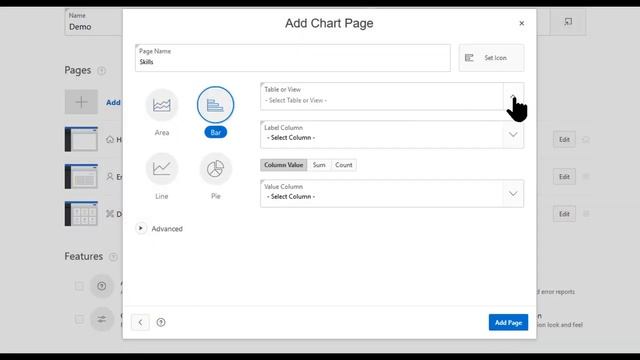Click the Area label text
This screenshot has height=360, width=640.
[x=162, y=133]
